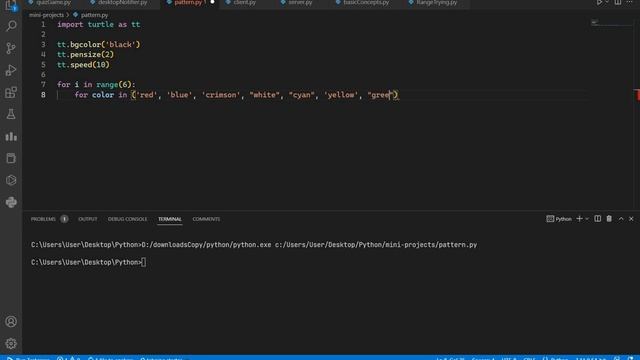This screenshot has width=640, height=360.
Task: Click the 'blue' string in code
Action: tap(179, 95)
